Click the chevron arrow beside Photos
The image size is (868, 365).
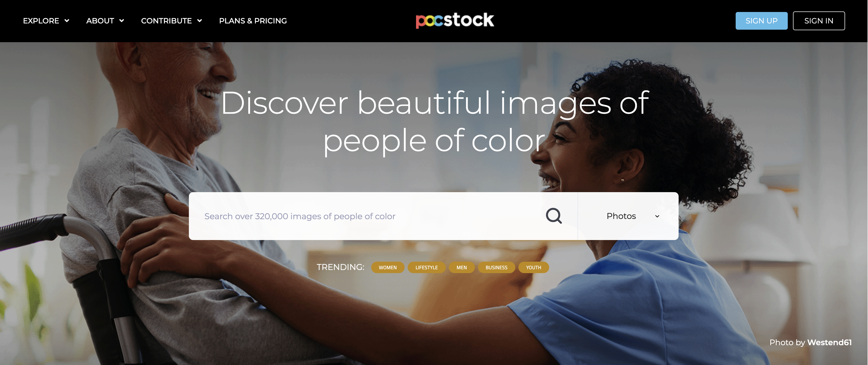pyautogui.click(x=657, y=216)
